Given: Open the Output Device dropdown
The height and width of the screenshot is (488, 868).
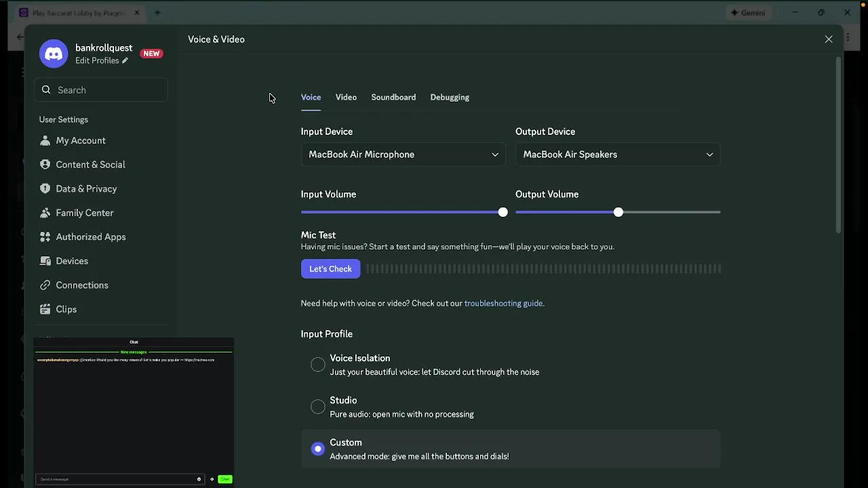Looking at the screenshot, I should point(617,155).
